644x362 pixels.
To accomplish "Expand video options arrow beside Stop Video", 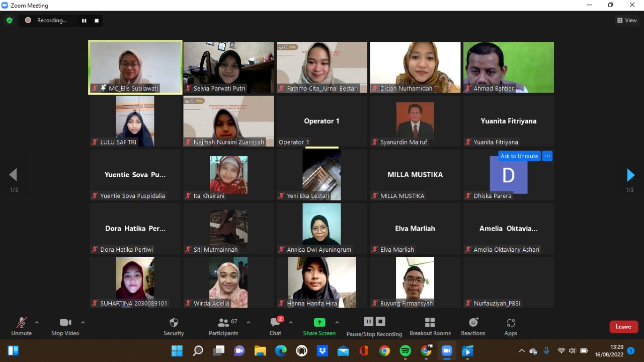I will pyautogui.click(x=83, y=322).
